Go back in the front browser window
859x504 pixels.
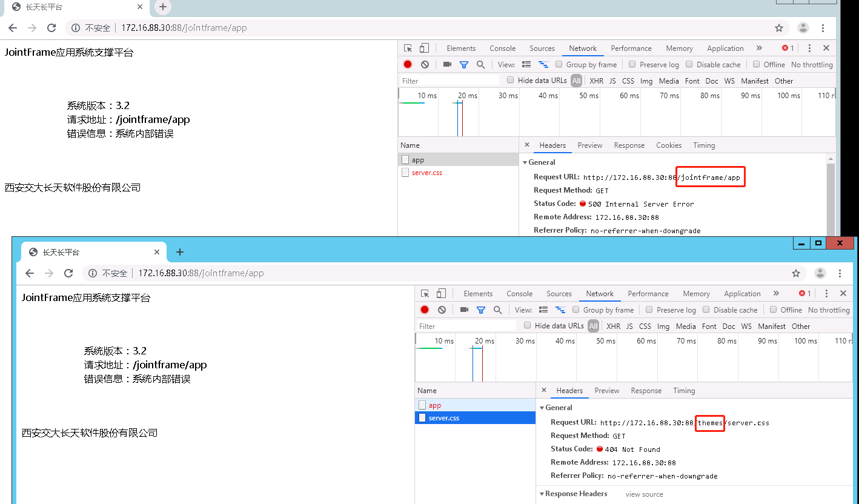coord(30,273)
